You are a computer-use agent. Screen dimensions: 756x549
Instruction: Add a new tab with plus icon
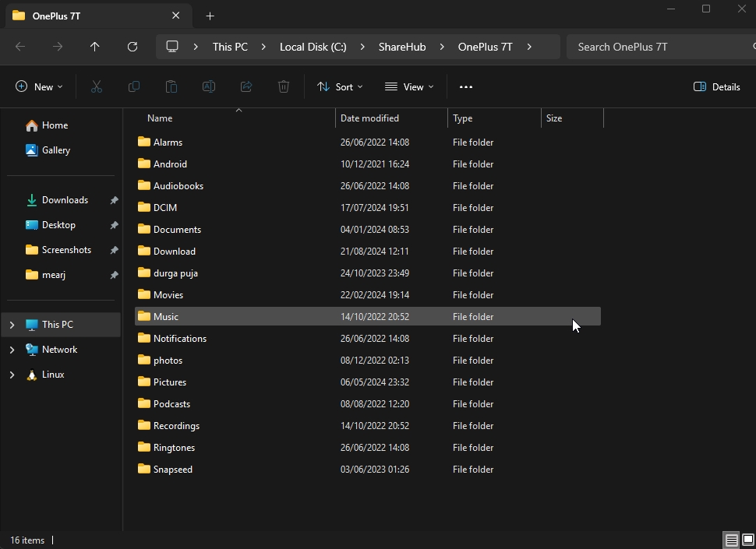point(210,16)
